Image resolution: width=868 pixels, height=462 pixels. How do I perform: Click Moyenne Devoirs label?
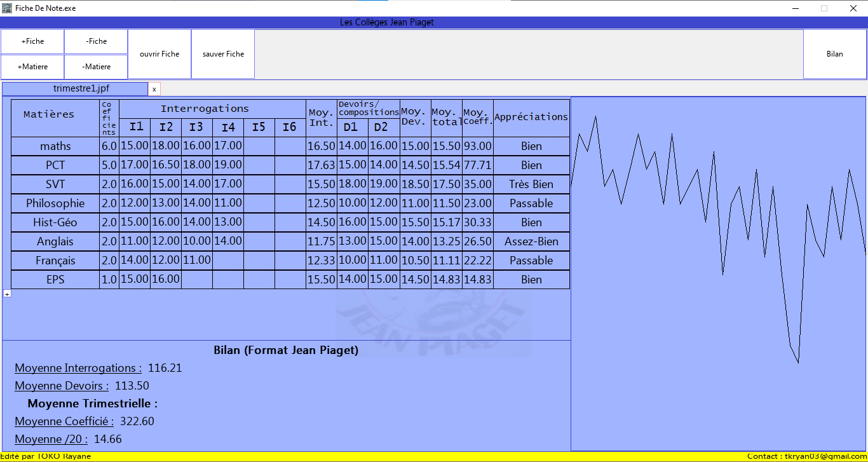click(62, 386)
